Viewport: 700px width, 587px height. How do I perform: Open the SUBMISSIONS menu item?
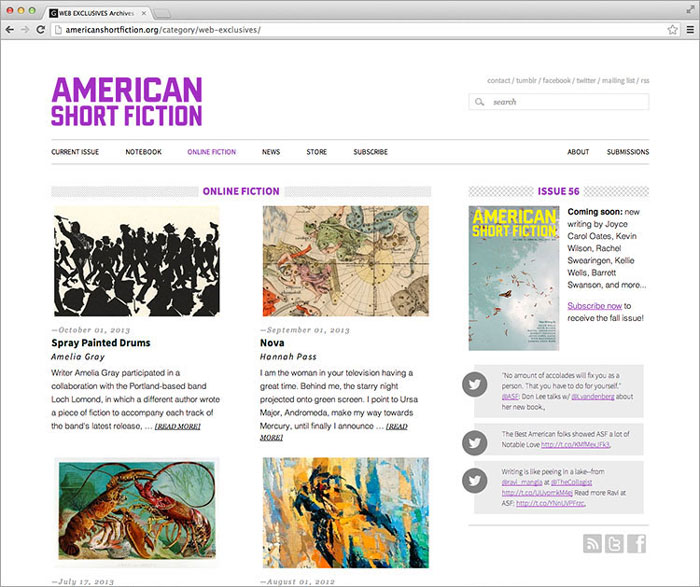[x=628, y=152]
